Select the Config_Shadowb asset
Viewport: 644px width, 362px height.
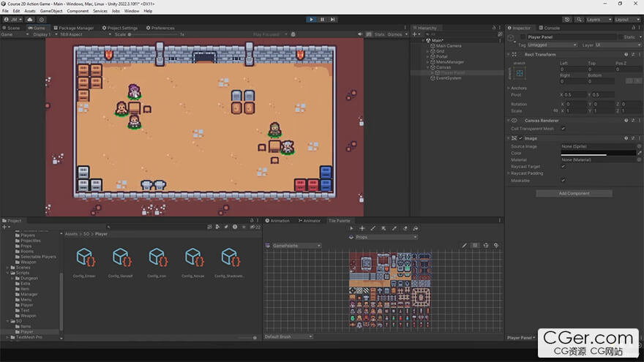point(229,263)
